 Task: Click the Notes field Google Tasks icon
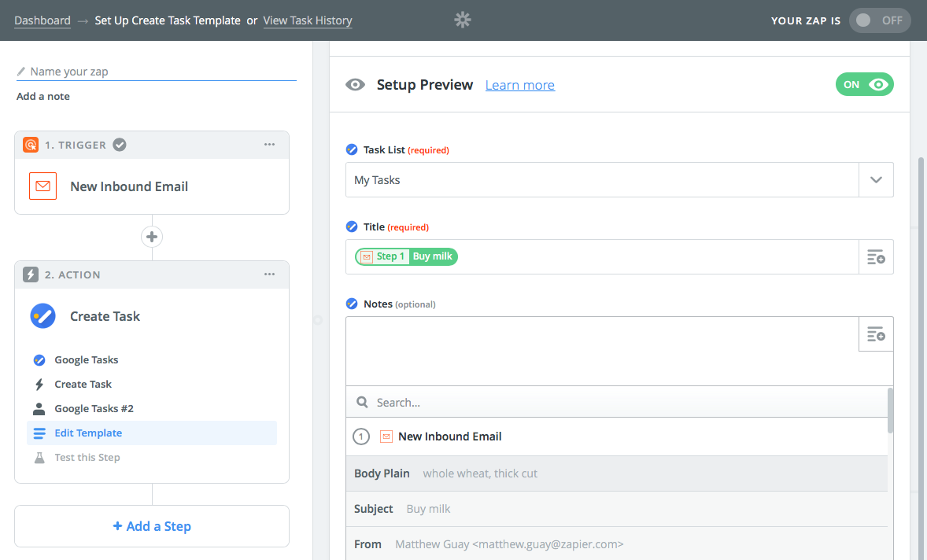point(352,304)
